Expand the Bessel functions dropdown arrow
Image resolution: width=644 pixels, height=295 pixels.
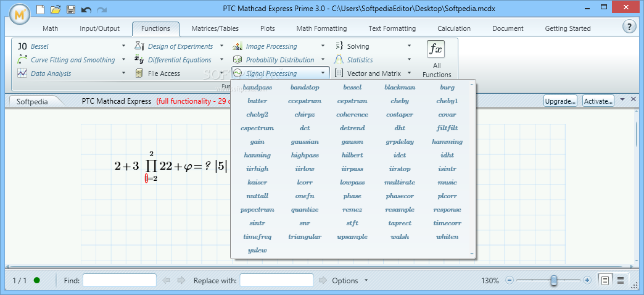click(x=123, y=46)
